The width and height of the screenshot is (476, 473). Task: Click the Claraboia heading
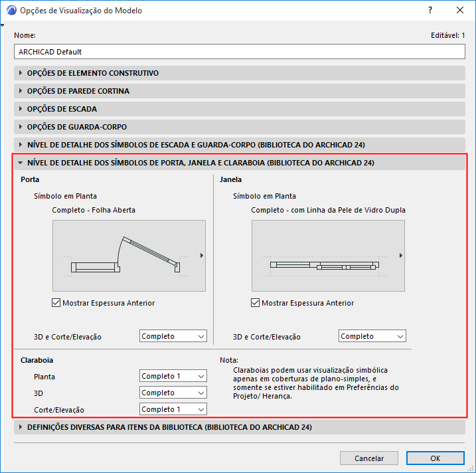point(37,360)
